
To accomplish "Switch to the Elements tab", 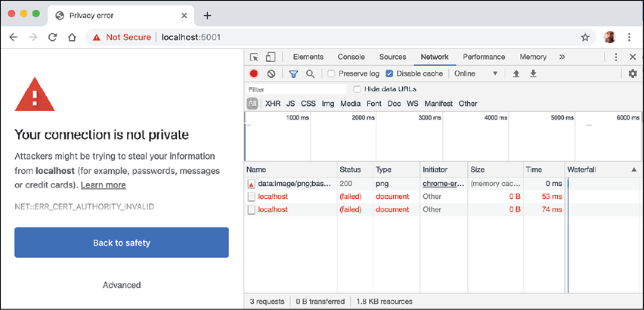I will click(308, 57).
